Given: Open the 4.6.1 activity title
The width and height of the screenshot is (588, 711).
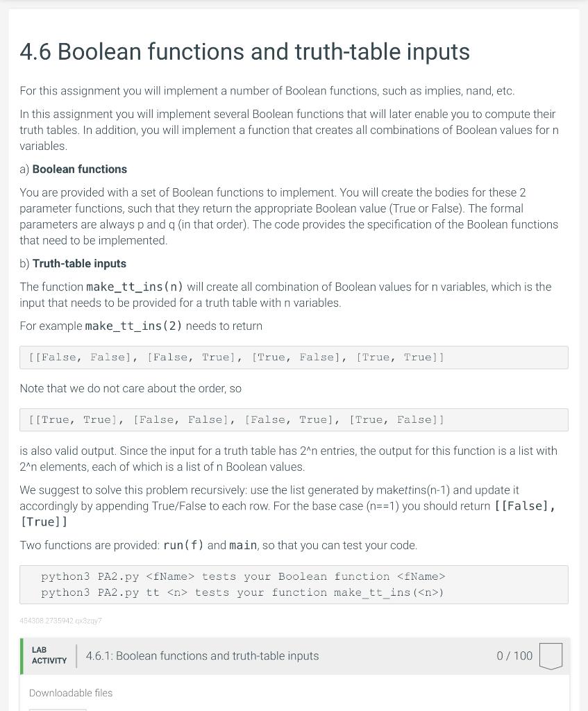Looking at the screenshot, I should pos(202,655).
